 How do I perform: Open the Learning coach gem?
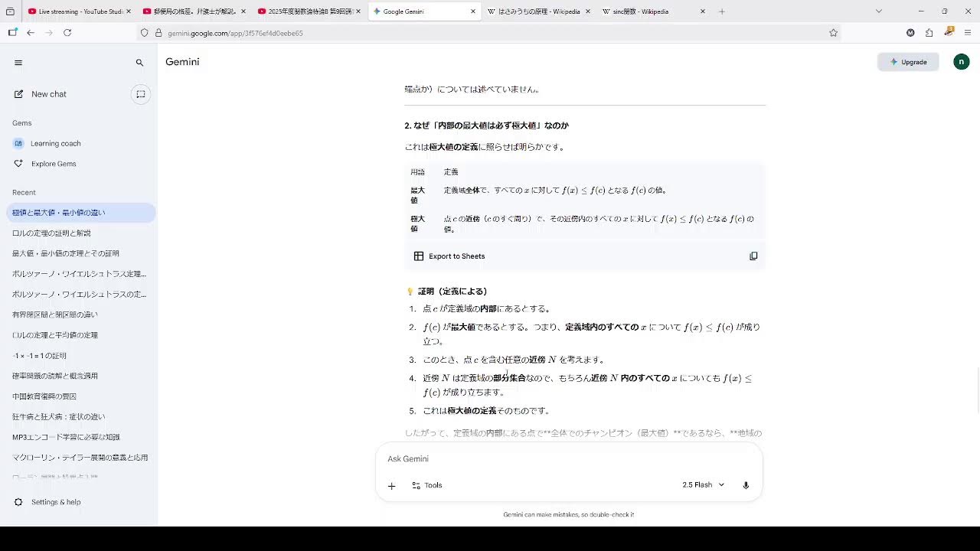click(55, 143)
